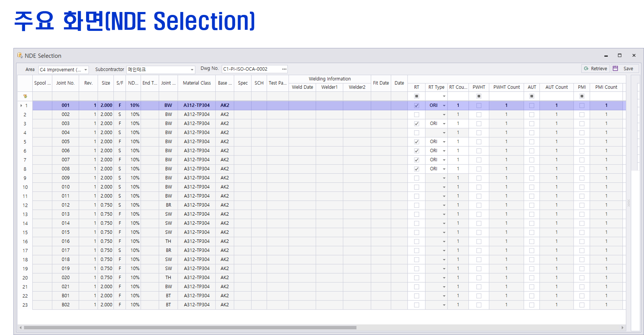This screenshot has height=335, width=644.
Task: Expand the Subcontractor dropdown
Action: click(x=192, y=70)
